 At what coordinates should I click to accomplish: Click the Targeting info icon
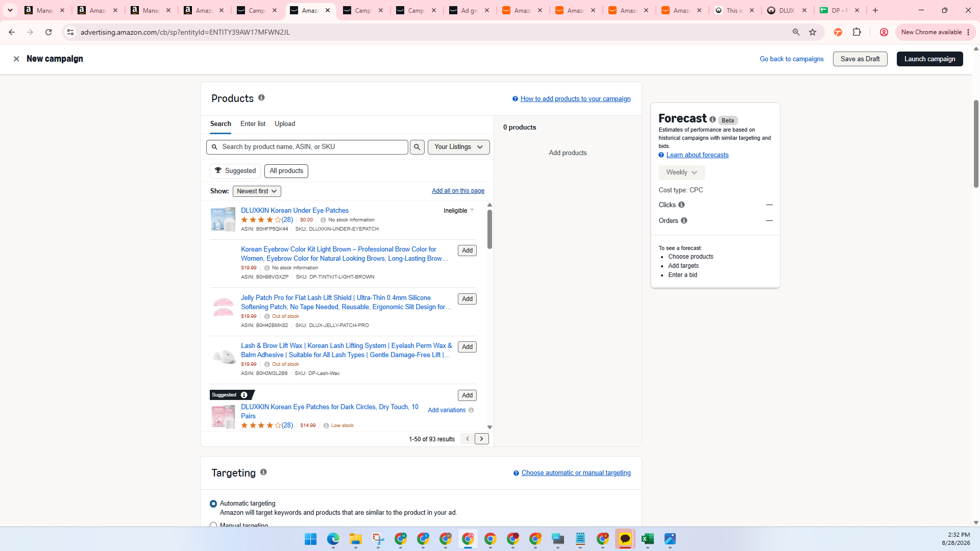pyautogui.click(x=263, y=472)
